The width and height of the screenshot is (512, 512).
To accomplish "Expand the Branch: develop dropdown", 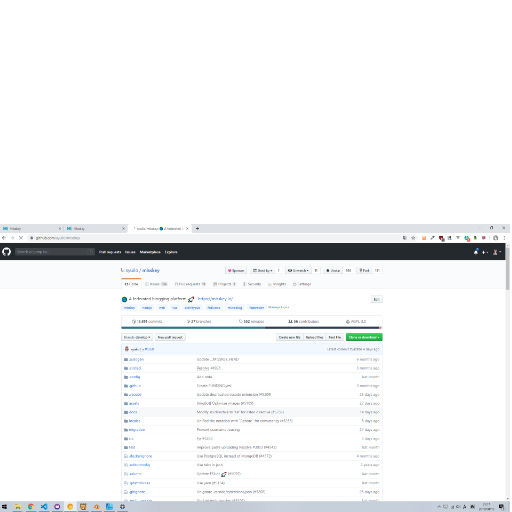I will click(137, 337).
